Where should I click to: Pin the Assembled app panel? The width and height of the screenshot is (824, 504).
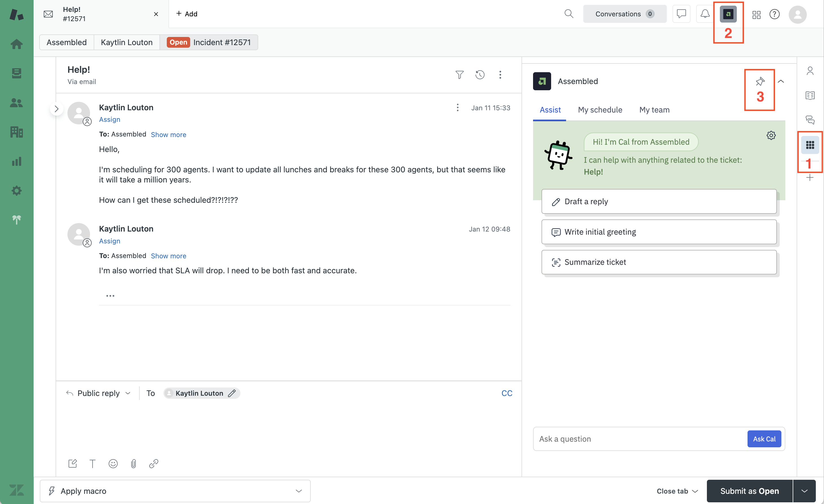(760, 81)
